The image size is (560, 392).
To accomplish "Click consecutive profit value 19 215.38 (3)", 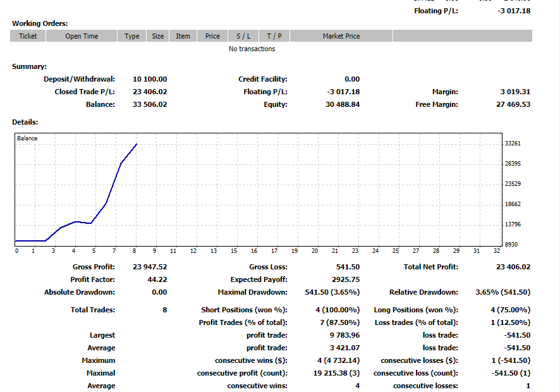I will click(336, 374).
